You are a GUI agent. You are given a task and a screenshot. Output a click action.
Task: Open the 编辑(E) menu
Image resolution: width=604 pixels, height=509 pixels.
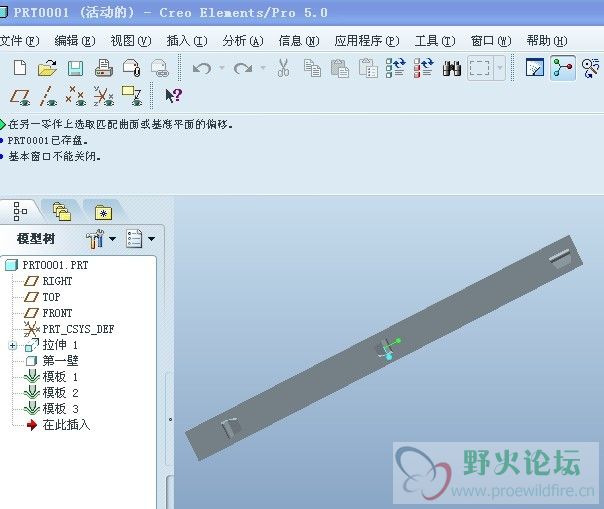pyautogui.click(x=75, y=40)
